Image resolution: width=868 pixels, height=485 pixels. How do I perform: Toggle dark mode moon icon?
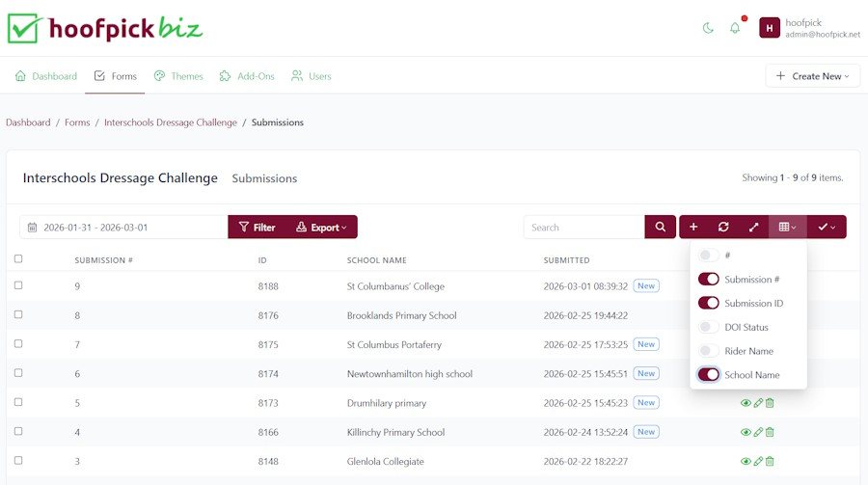click(708, 28)
